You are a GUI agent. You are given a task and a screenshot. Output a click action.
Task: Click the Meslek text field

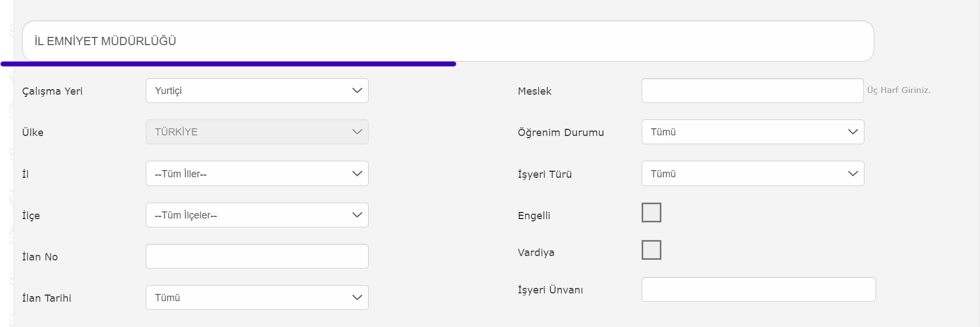[752, 91]
